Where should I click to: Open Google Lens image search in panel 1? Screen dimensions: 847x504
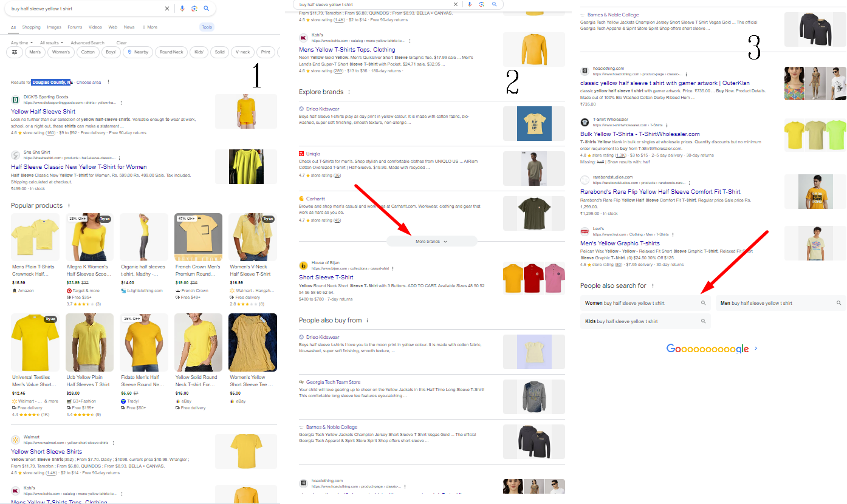[194, 9]
